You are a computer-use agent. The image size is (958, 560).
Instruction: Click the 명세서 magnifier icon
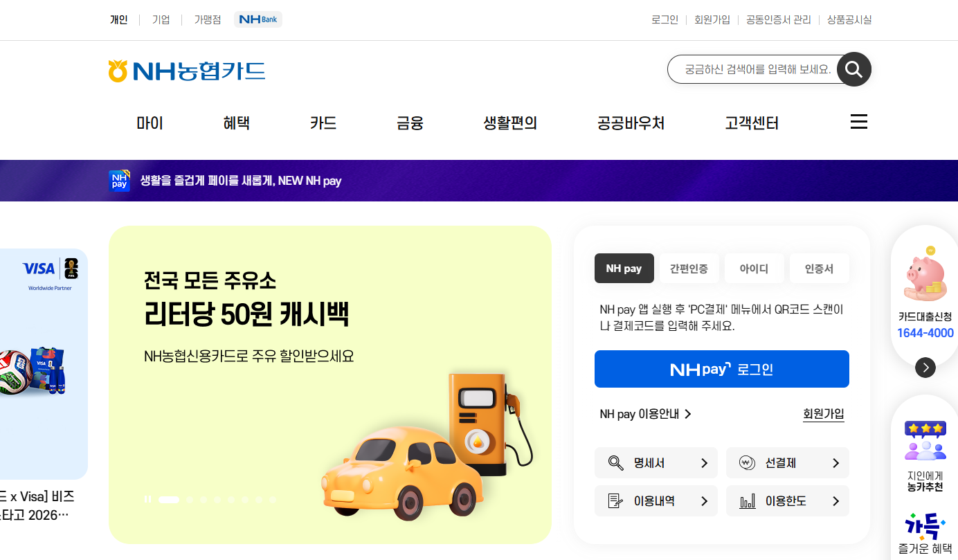(615, 463)
